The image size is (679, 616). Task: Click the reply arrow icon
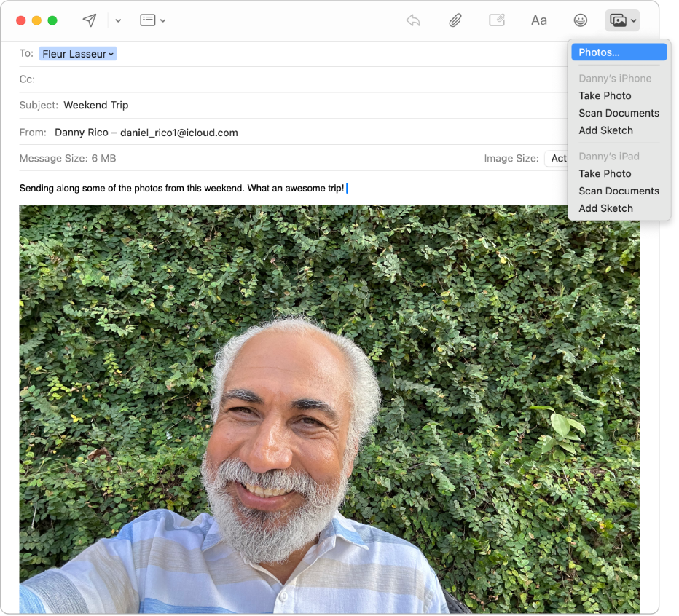click(x=412, y=21)
